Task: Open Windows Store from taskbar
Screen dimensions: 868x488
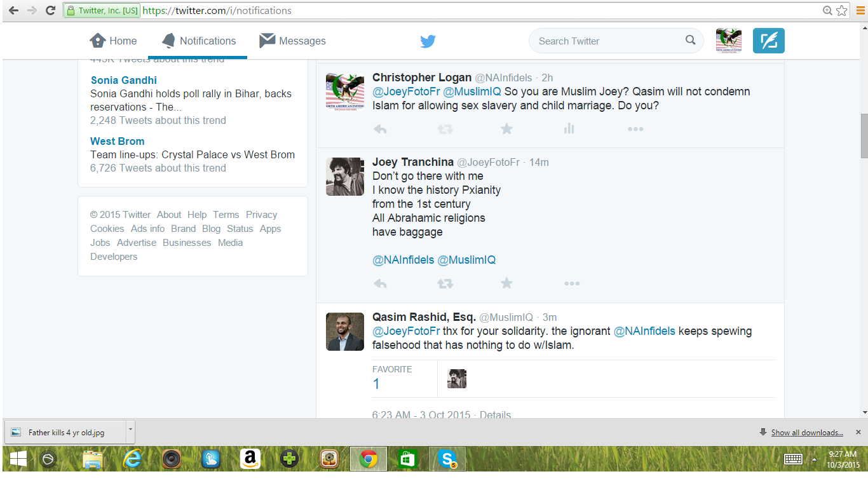Action: coord(407,459)
